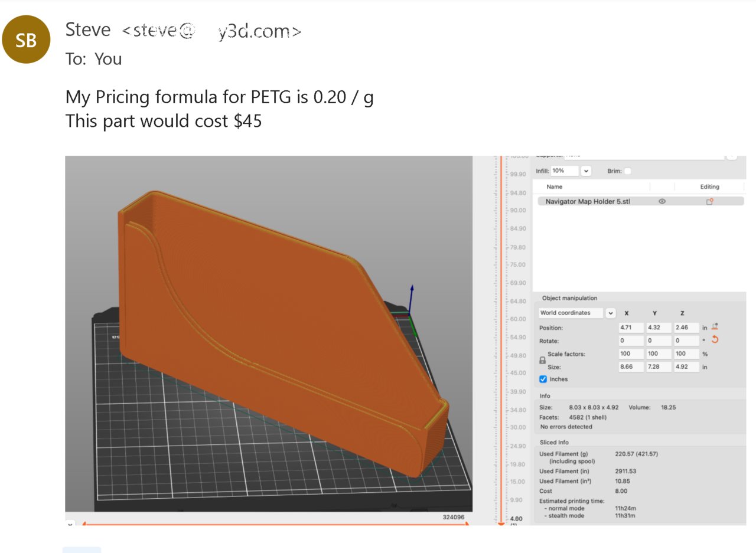This screenshot has width=756, height=553.
Task: Click the drop-to-bed icon beside Position
Action: [x=715, y=326]
